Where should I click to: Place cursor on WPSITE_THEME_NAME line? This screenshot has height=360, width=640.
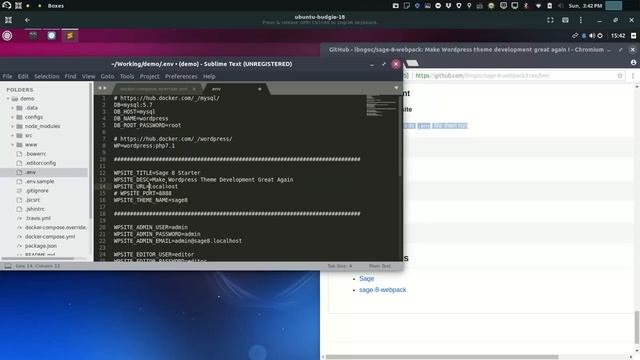tap(151, 200)
